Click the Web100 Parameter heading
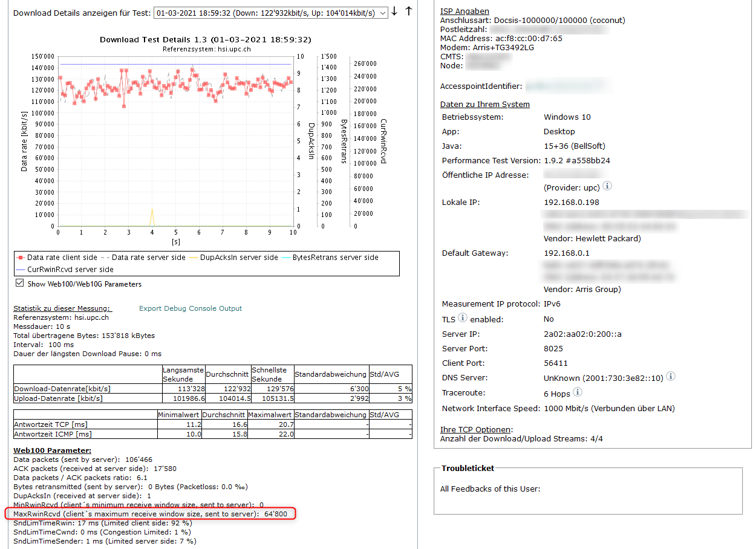 52,450
